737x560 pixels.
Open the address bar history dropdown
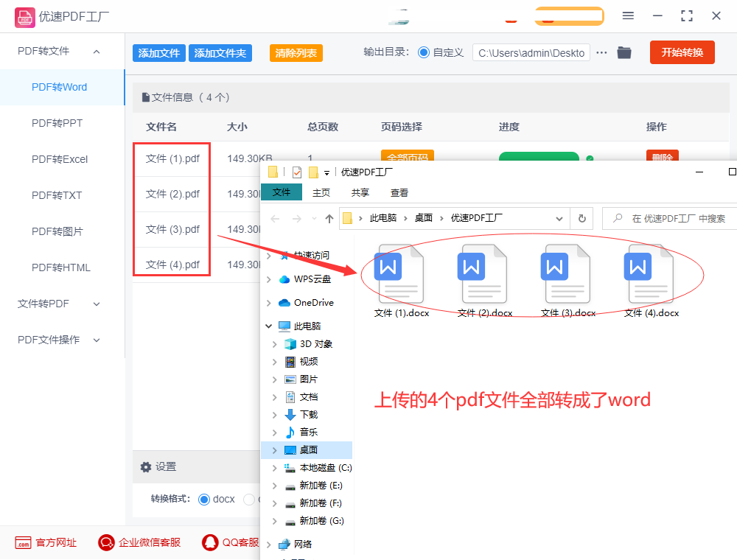click(559, 218)
